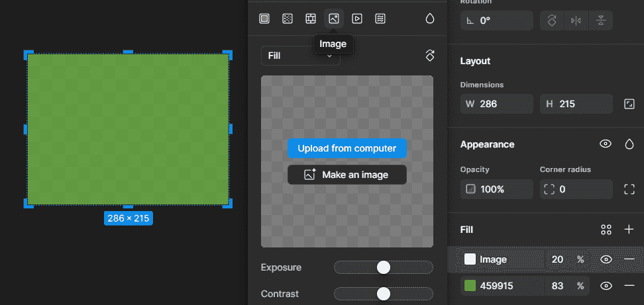Click Make an image button
This screenshot has width=644, height=305.
[x=347, y=175]
